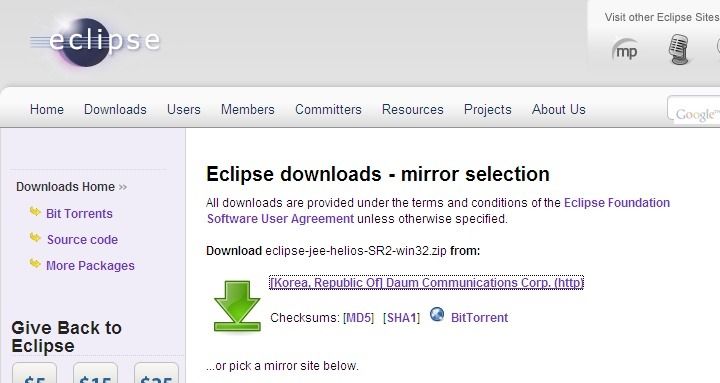Click the globe icon beside BitTorrent
The image size is (720, 383).
pyautogui.click(x=437, y=315)
